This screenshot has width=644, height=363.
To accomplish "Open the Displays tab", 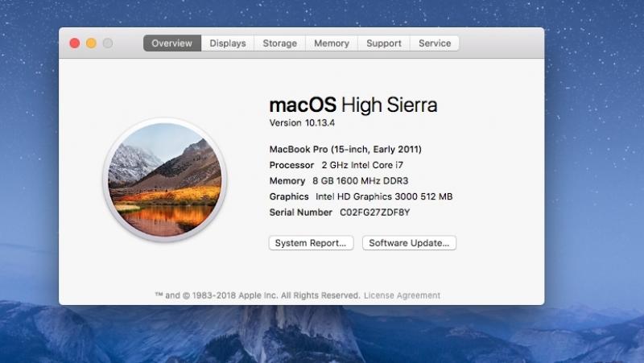I will pos(228,43).
